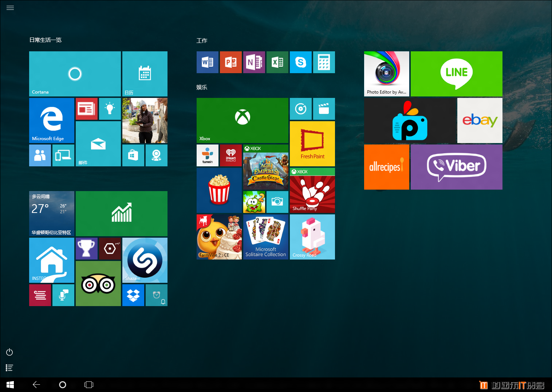Open the trophy Sports tile
Screen dimensions: 552x392
click(x=87, y=249)
